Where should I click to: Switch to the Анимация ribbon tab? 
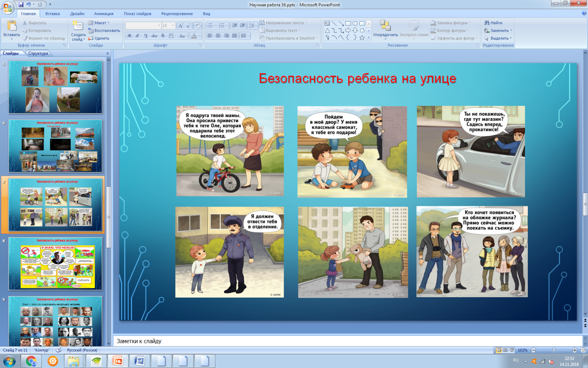coord(104,14)
